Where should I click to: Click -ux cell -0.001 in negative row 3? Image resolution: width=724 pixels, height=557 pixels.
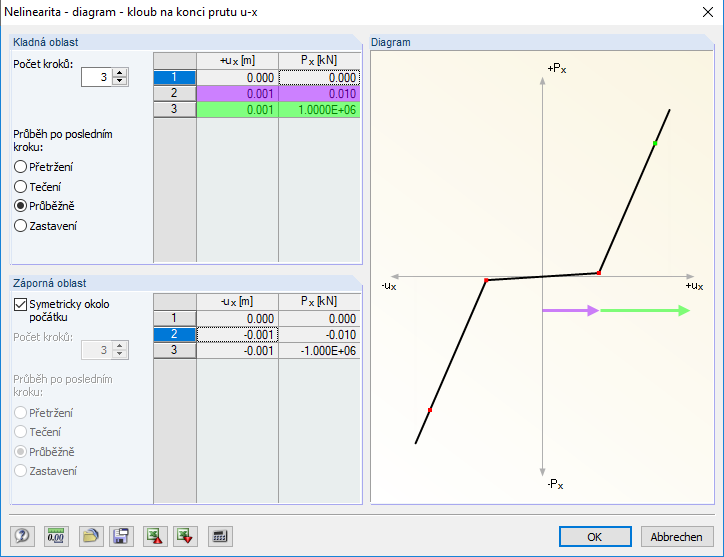pyautogui.click(x=237, y=351)
